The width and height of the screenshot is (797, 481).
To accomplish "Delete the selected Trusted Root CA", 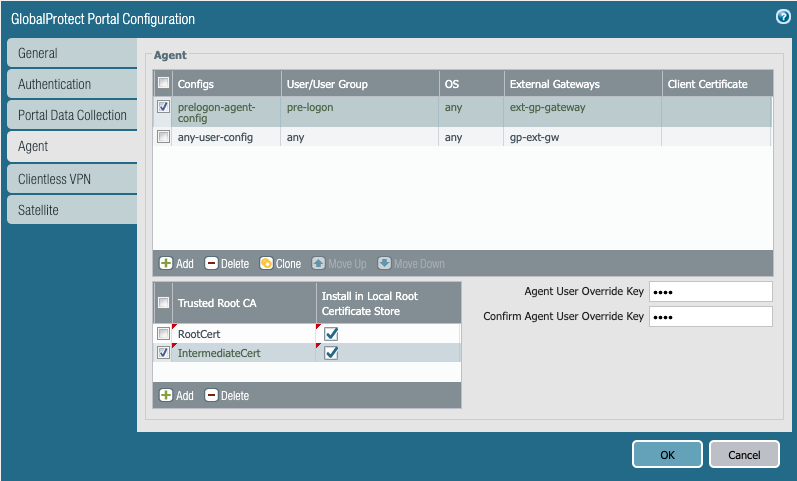I will pos(227,395).
